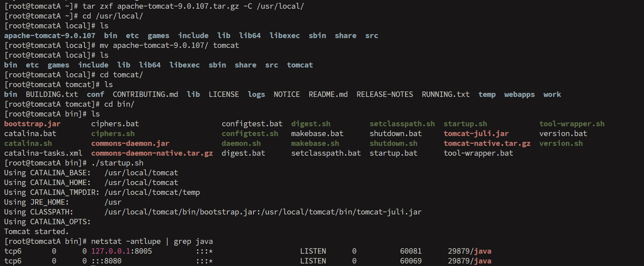This screenshot has height=266, width=644.
Task: Click commons-daemon-native.tar.gz file name
Action: [x=152, y=153]
